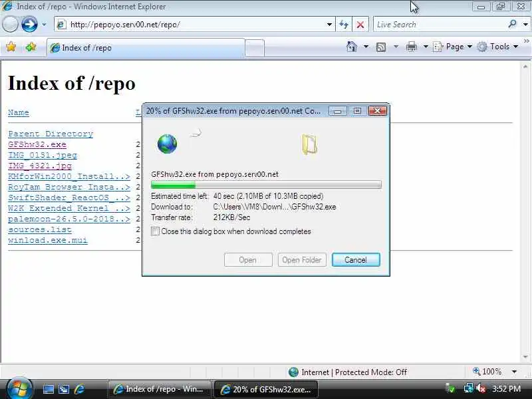Close the download dialog with red X

[x=377, y=111]
